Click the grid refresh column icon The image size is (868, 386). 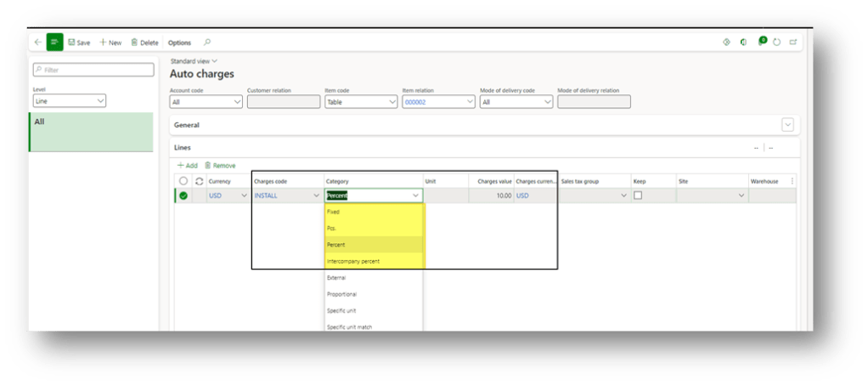coord(199,181)
